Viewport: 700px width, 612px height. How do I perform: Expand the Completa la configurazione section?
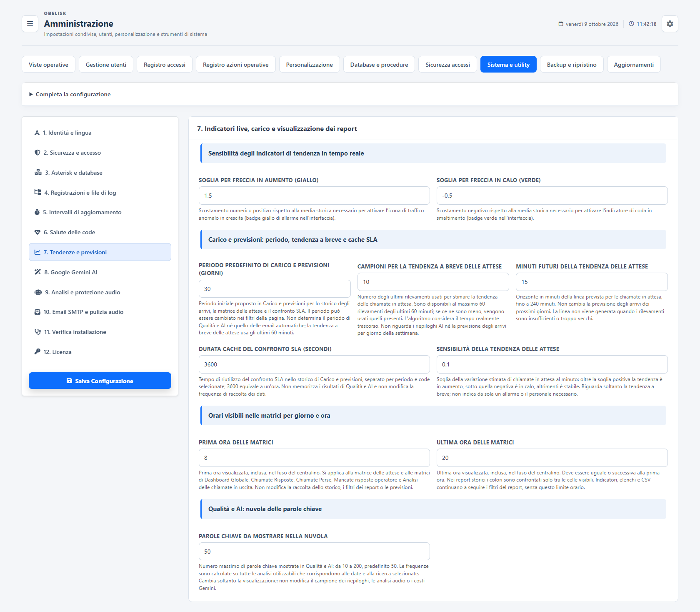350,94
